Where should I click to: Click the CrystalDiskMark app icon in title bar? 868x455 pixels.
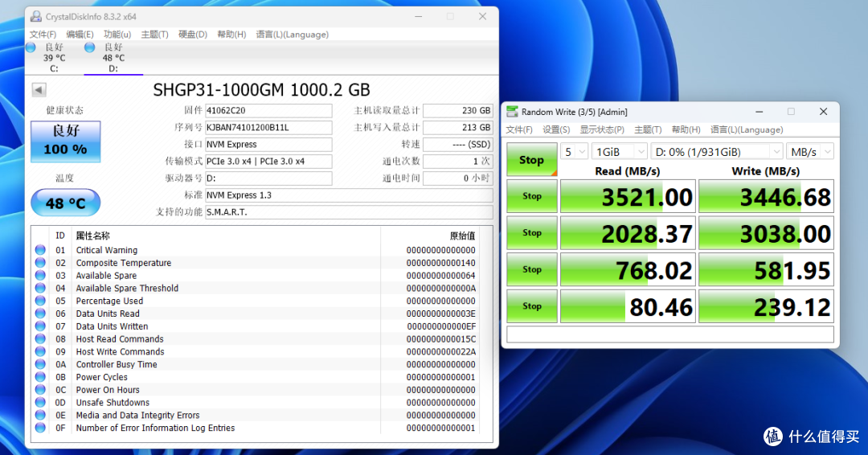[513, 112]
